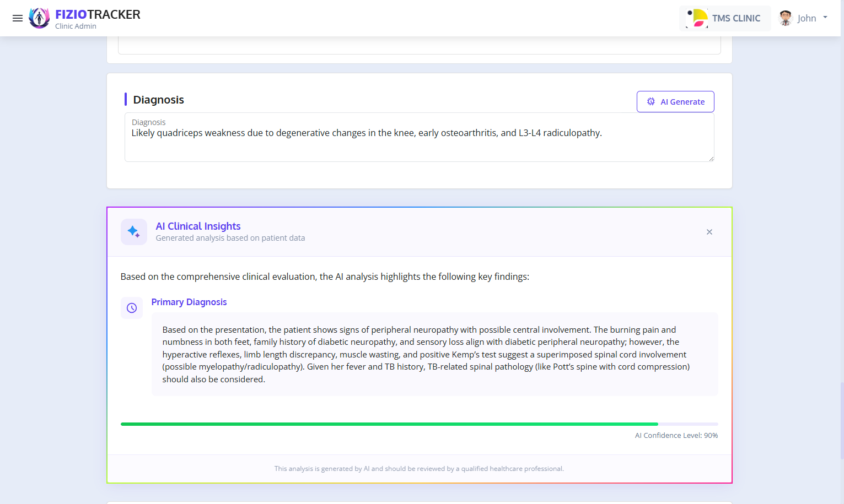Click the clock icon beside Primary Diagnosis
The width and height of the screenshot is (844, 504).
tap(131, 307)
